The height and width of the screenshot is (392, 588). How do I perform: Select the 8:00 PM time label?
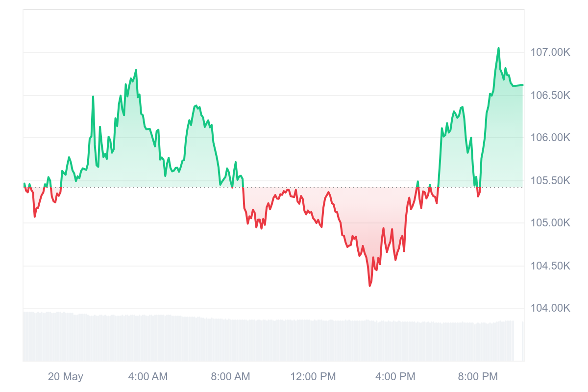[478, 377]
